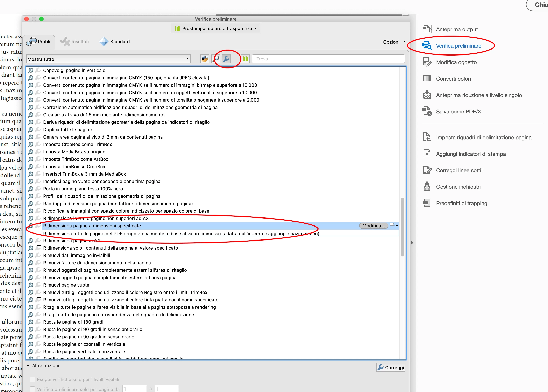Click the Modifica... button on selected fix
Viewport: 548px width, 392px height.
[373, 226]
